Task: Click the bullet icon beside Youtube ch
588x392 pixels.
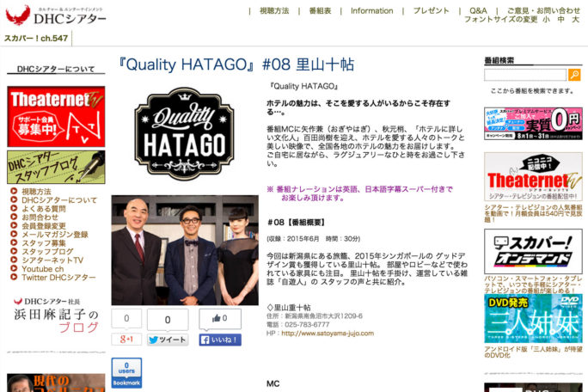Action: (14, 268)
